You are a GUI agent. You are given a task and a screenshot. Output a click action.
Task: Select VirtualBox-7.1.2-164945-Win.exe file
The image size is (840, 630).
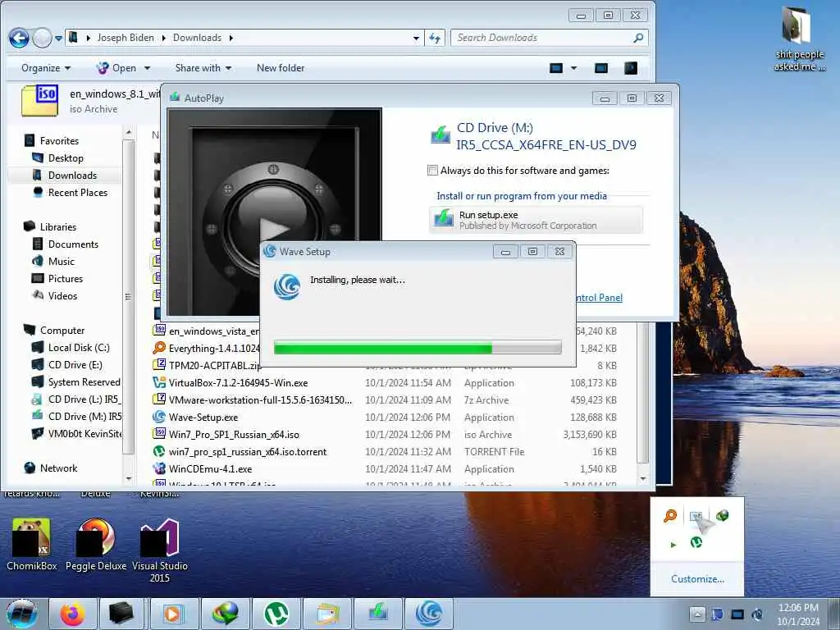pyautogui.click(x=238, y=383)
